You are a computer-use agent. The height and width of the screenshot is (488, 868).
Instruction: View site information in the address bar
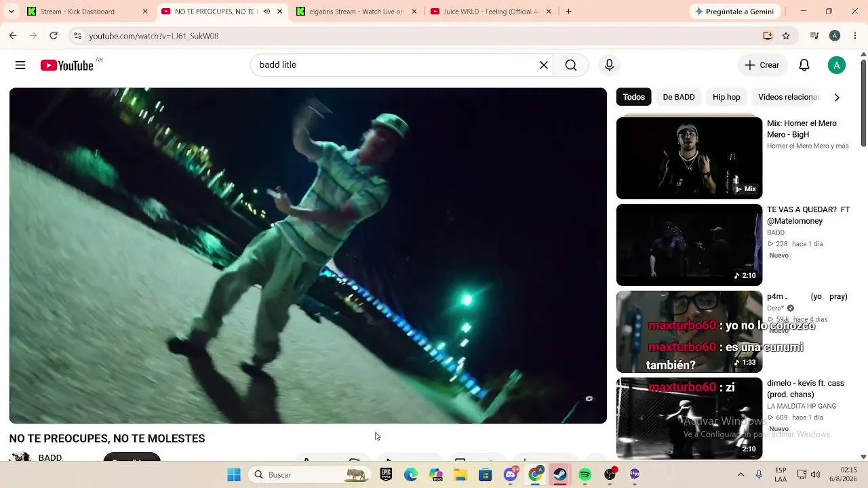tap(77, 36)
